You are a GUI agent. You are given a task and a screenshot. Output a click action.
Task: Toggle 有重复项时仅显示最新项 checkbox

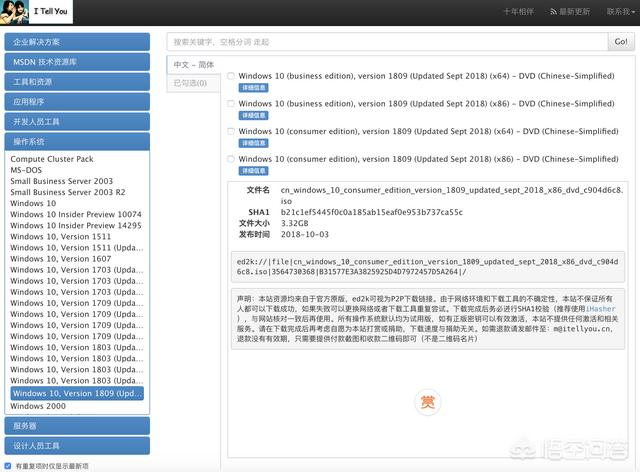click(x=8, y=465)
